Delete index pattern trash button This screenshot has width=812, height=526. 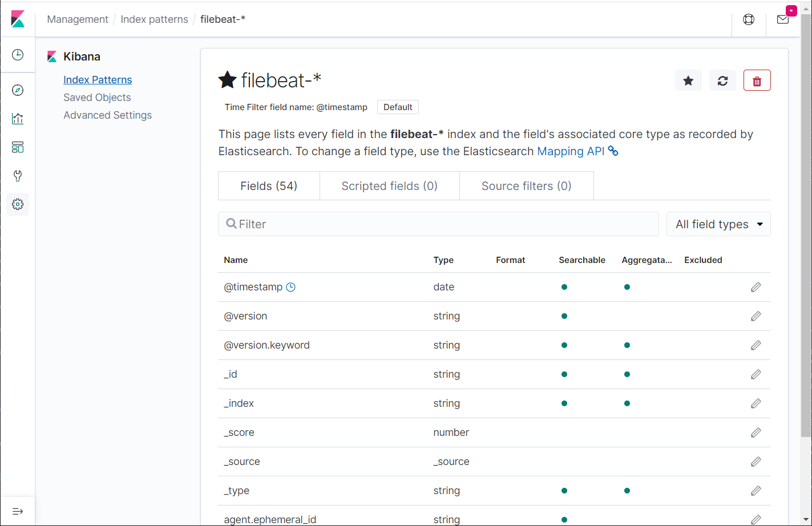[x=757, y=80]
